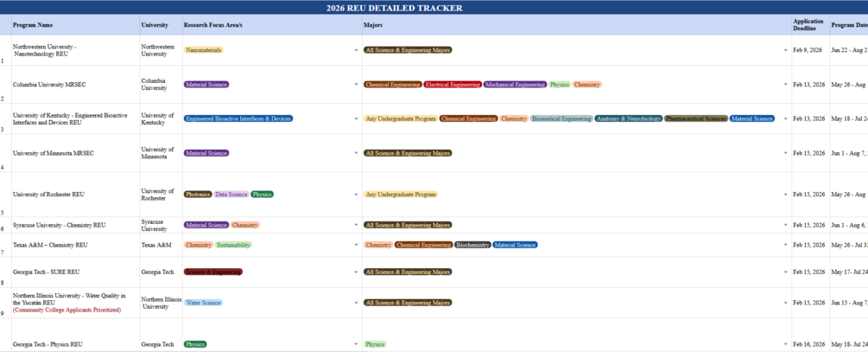Open Research Focus dropdown for Columbia University MRSEC row
This screenshot has width=868, height=352.
pyautogui.click(x=356, y=85)
